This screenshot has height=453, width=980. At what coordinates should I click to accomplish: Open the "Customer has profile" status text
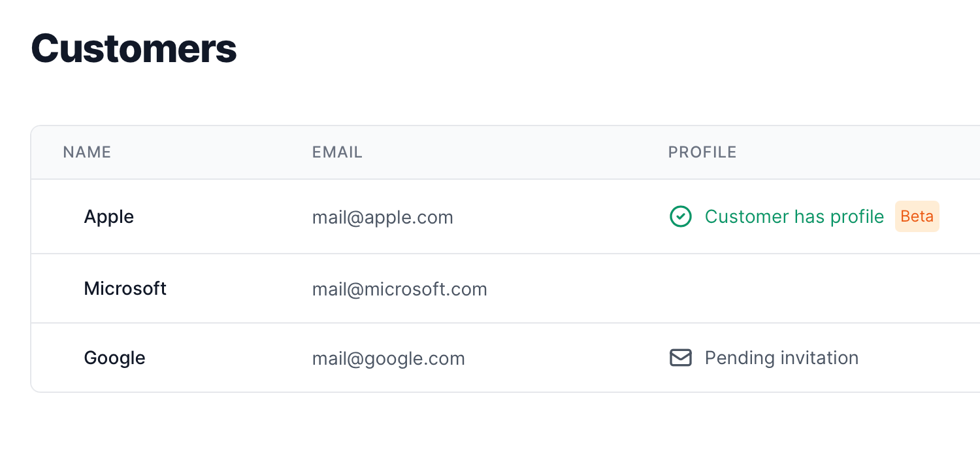pos(794,216)
